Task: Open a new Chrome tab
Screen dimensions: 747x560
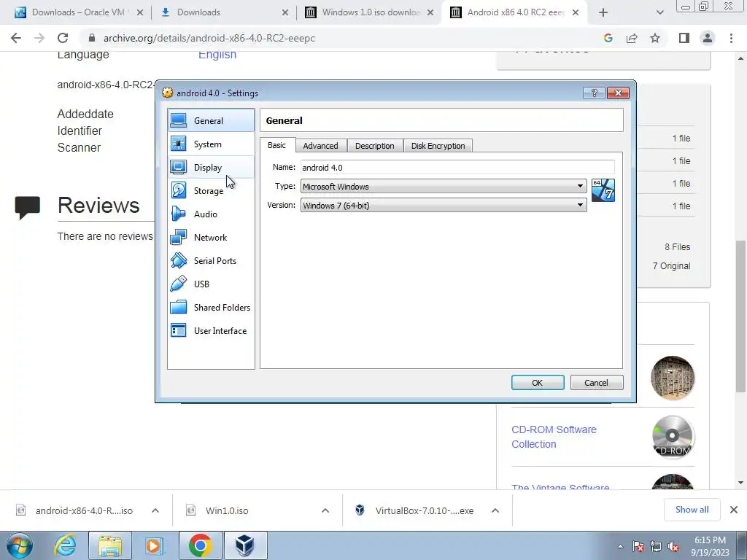Action: pos(603,12)
